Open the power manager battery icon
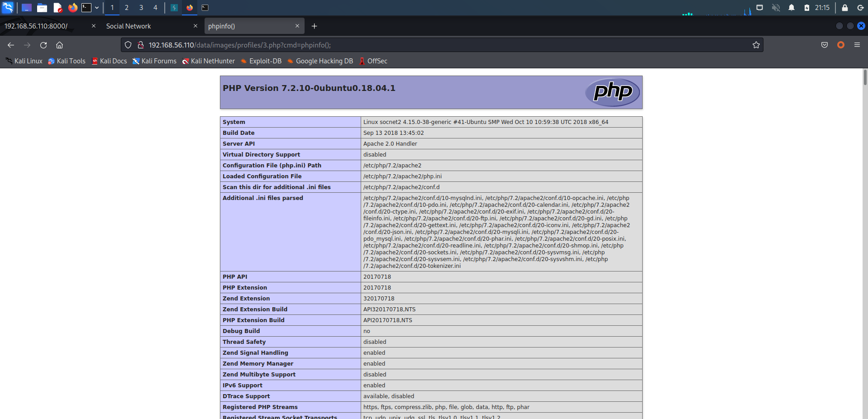Image resolution: width=868 pixels, height=419 pixels. 807,8
